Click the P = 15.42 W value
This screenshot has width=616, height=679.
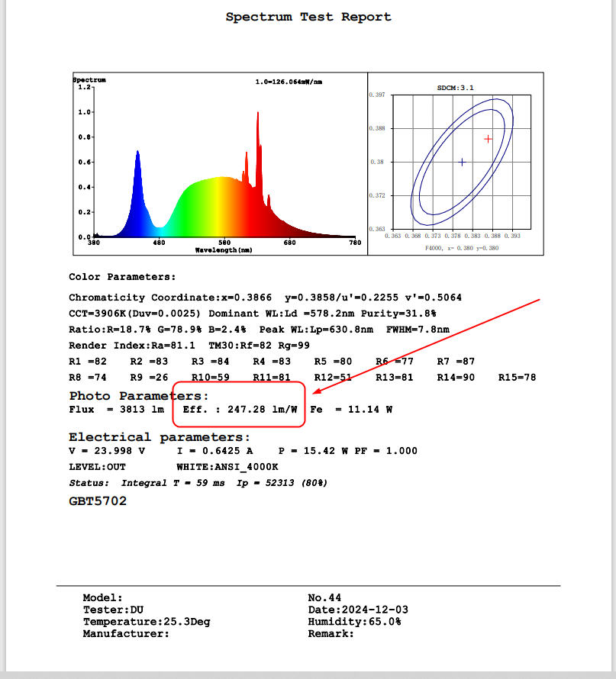point(313,451)
